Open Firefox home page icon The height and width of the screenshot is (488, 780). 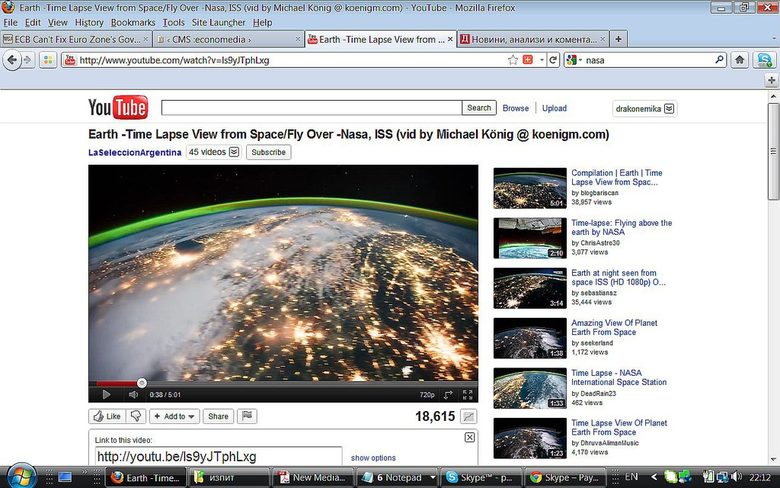740,60
